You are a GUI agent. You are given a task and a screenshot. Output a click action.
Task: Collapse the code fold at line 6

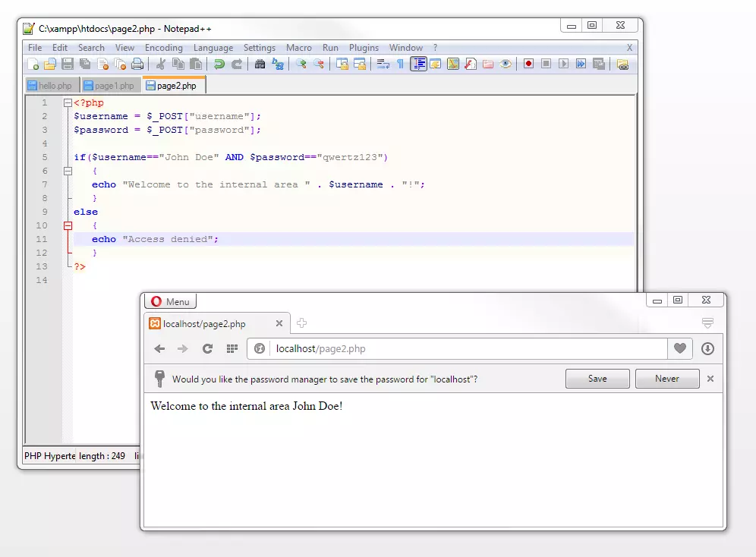[x=67, y=171]
